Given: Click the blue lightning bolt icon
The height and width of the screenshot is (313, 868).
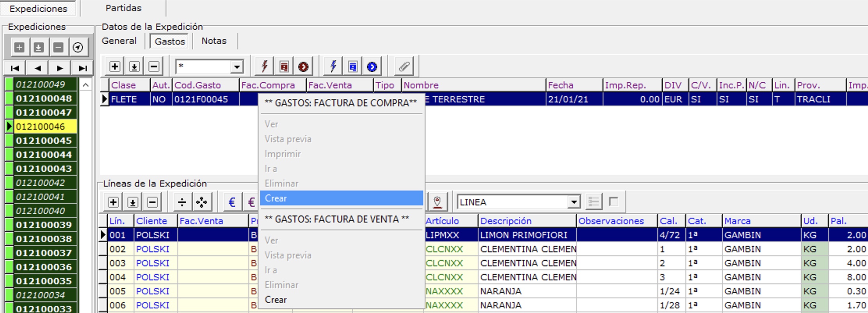Looking at the screenshot, I should [333, 67].
